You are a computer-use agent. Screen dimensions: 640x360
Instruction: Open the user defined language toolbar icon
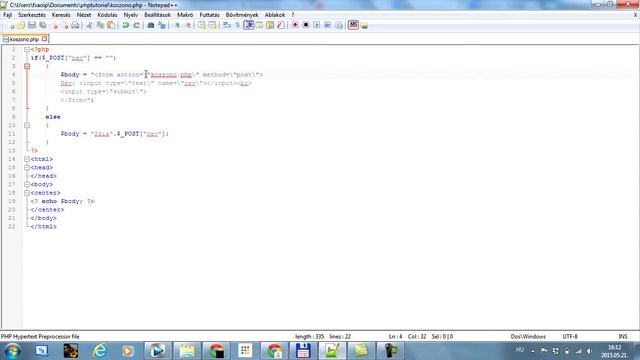tap(259, 25)
